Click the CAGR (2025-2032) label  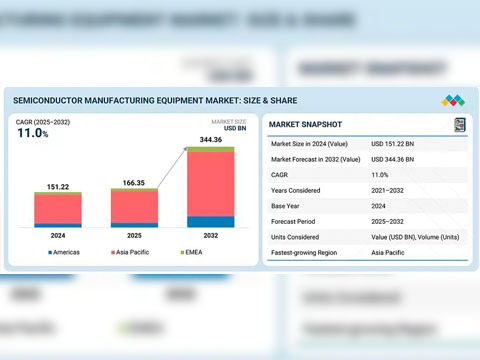43,122
